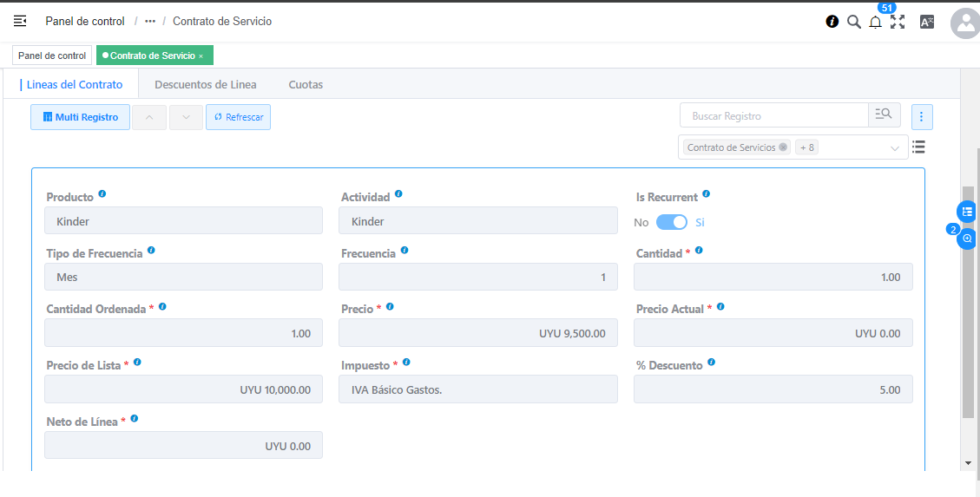Switch to the Cuotas tab
Viewport: 980px width, 497px height.
[x=306, y=85]
